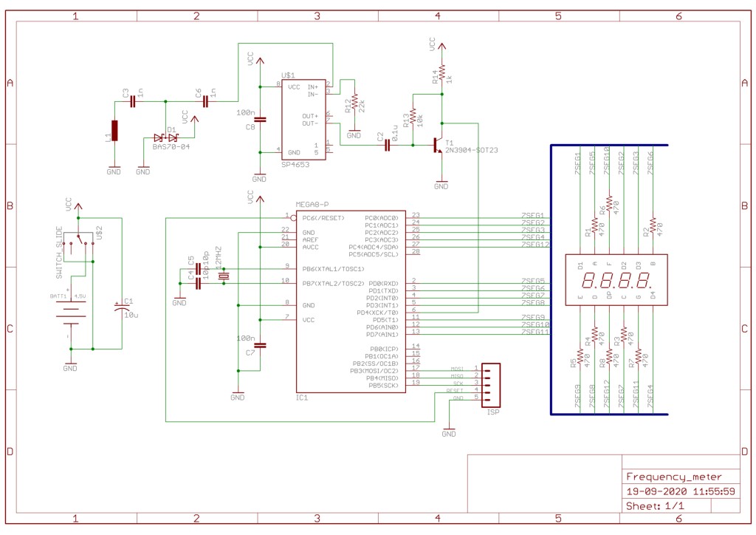
Task: Click the Frequency_meter title text
Action: coord(674,477)
